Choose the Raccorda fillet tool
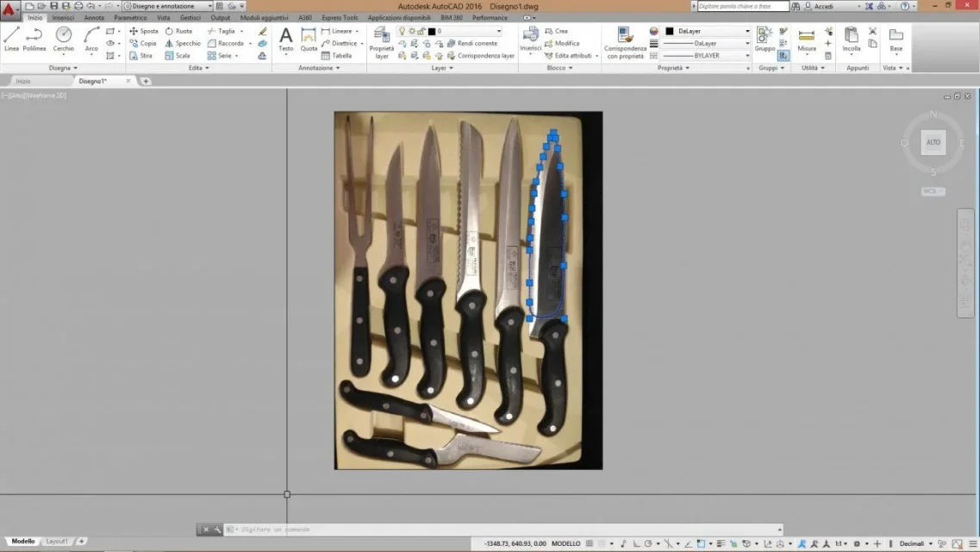Screen dimensions: 980x552 coord(226,43)
